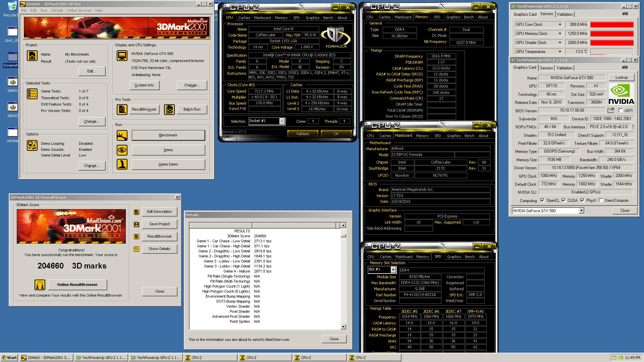Open Graphics tab in CPU-Z Mainboard window
The image size is (644, 362).
pyautogui.click(x=453, y=136)
